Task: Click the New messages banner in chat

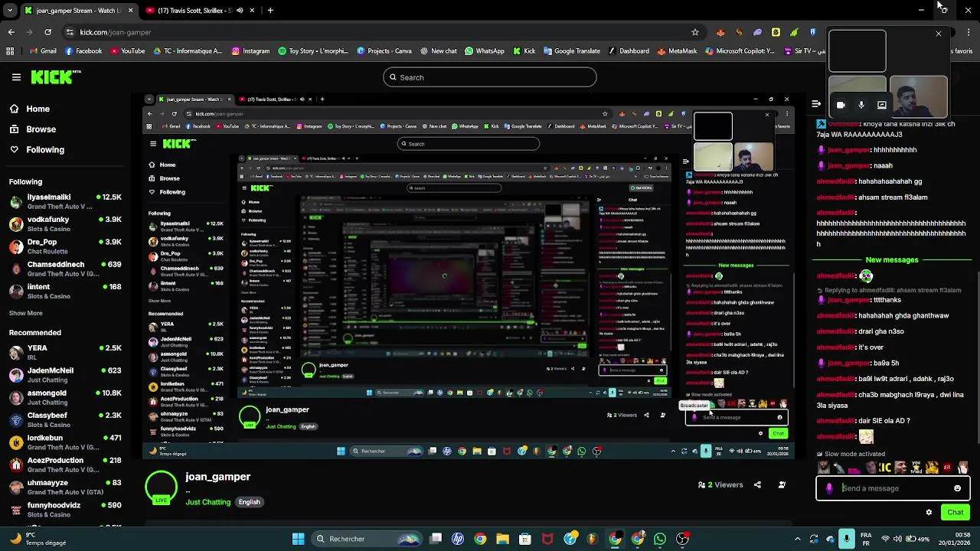Action: click(892, 260)
